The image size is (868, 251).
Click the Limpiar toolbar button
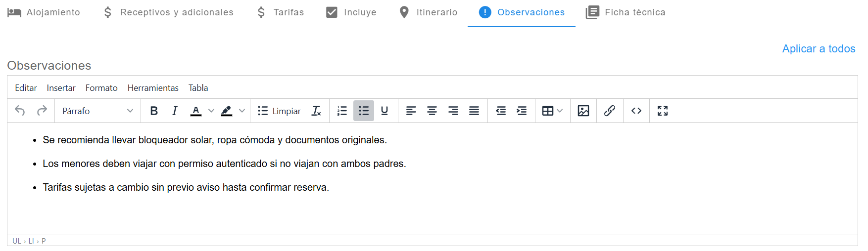coord(280,111)
